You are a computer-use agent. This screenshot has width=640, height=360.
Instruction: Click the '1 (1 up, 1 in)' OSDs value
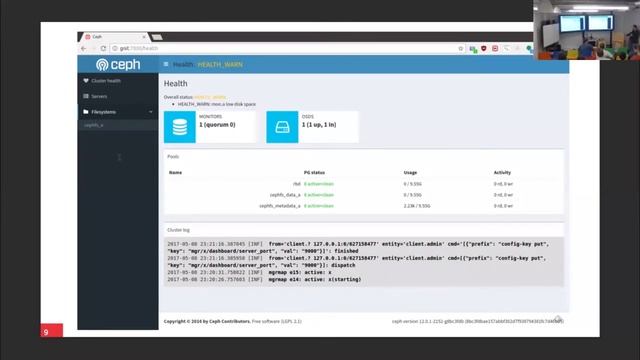tap(319, 125)
